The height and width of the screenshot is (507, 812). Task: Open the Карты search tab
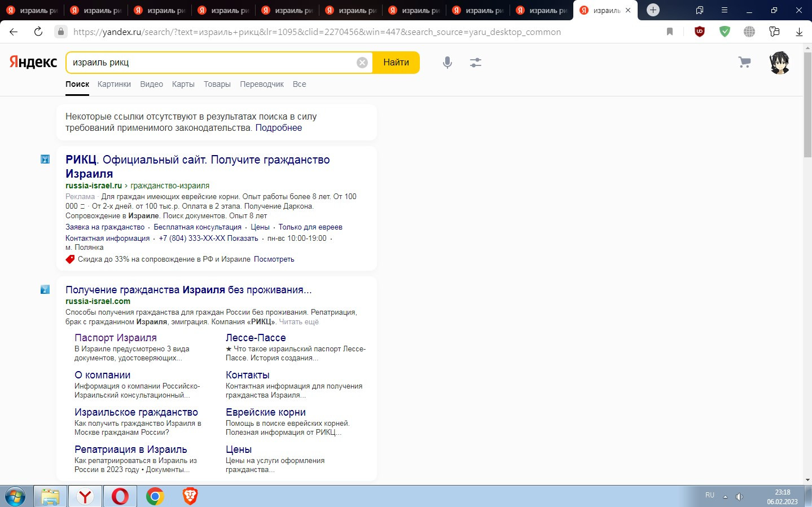tap(183, 84)
